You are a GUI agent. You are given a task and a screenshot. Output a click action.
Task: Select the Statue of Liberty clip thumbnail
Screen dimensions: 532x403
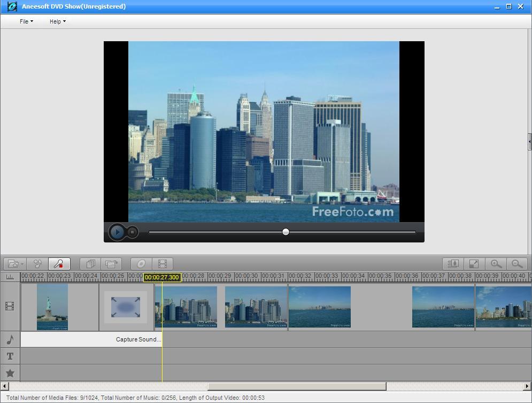tap(52, 307)
